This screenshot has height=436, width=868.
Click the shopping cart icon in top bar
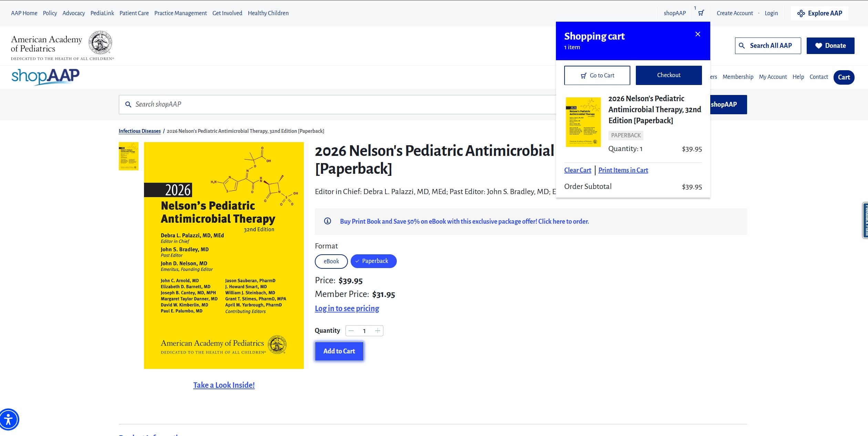(x=701, y=13)
